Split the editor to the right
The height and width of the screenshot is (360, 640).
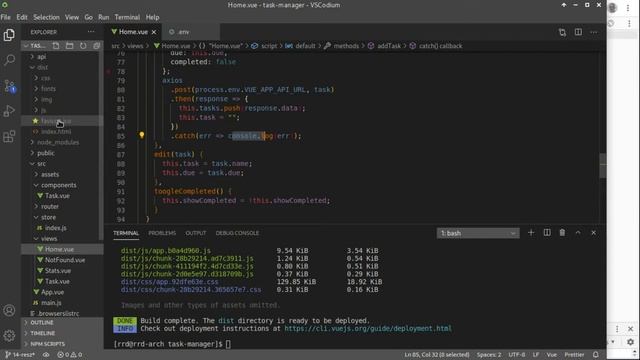pyautogui.click(x=578, y=32)
